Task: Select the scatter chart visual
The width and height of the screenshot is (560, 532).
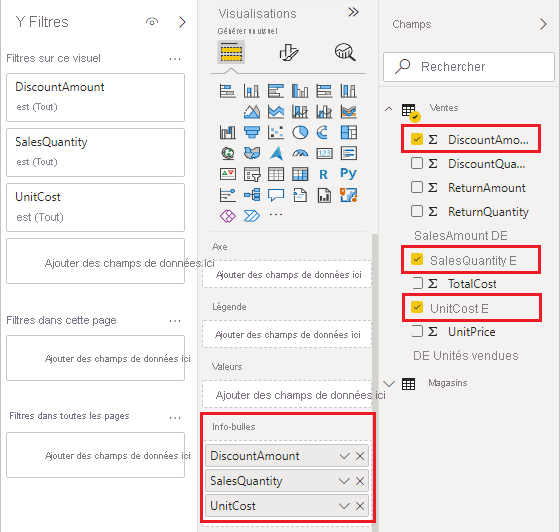Action: tap(276, 132)
